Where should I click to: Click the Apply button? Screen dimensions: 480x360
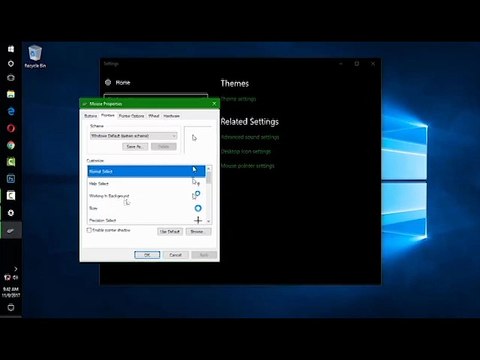pyautogui.click(x=204, y=255)
